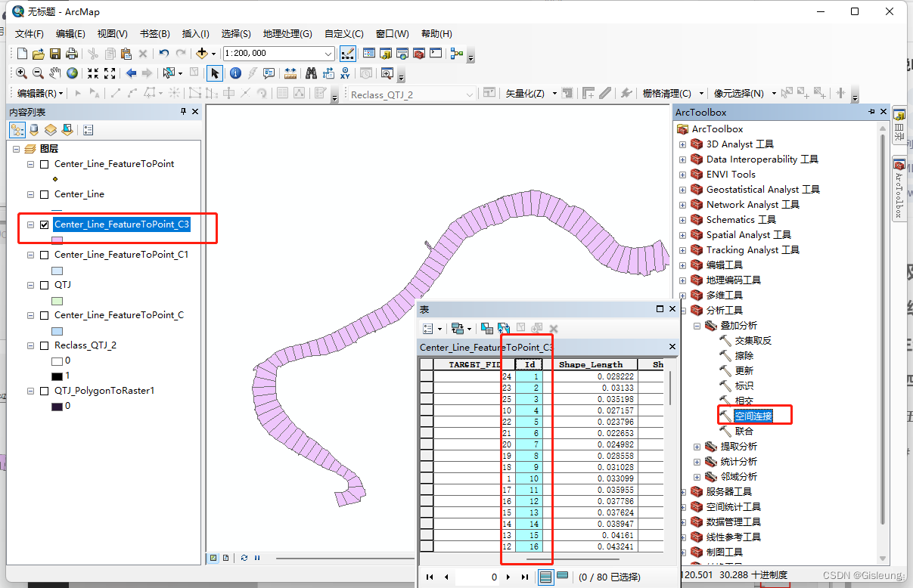Click the Shape_Length column header
The height and width of the screenshot is (588, 913).
click(591, 364)
